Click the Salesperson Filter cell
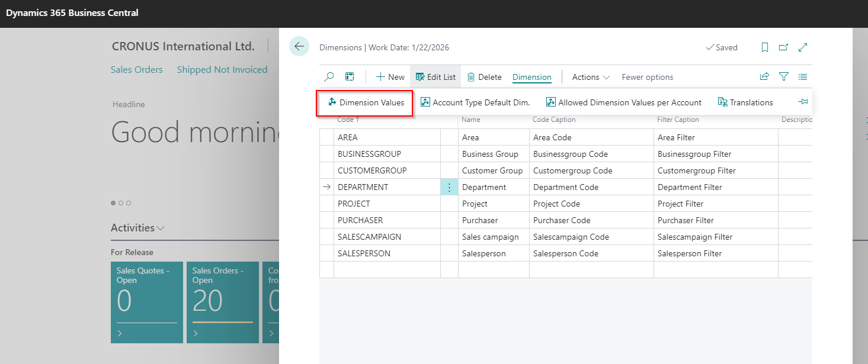Screen dimensions: 868x364 coord(716,253)
